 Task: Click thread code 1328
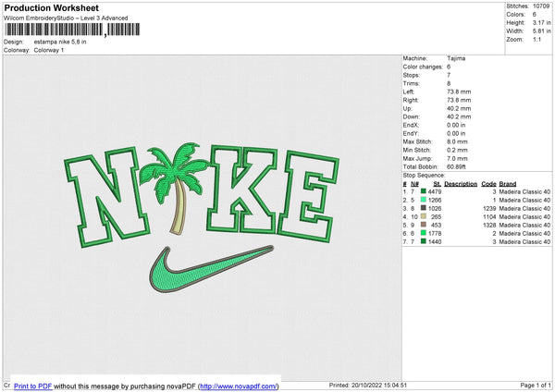coord(489,225)
